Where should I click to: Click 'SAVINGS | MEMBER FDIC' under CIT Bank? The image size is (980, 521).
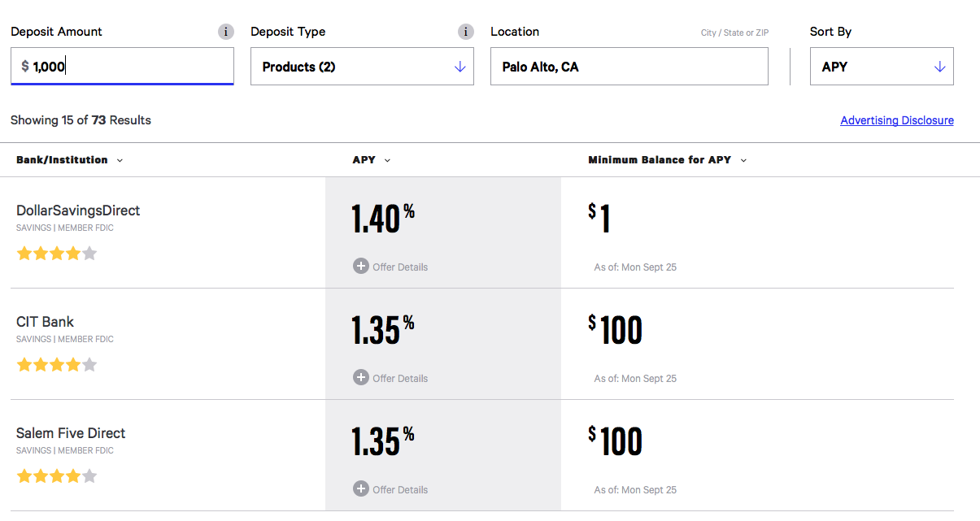[x=65, y=340]
